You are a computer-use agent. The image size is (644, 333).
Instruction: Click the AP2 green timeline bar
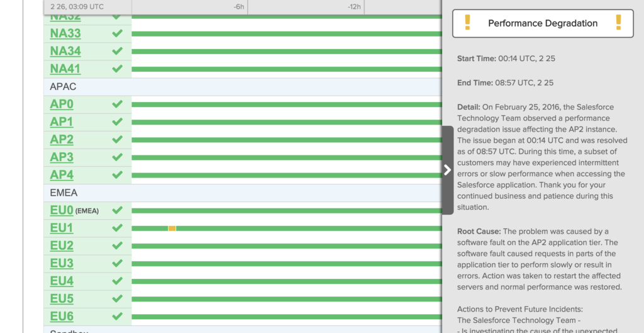coord(287,140)
